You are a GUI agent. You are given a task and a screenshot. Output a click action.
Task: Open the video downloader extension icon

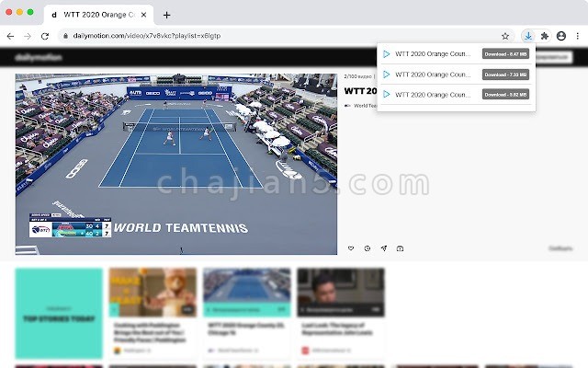528,36
